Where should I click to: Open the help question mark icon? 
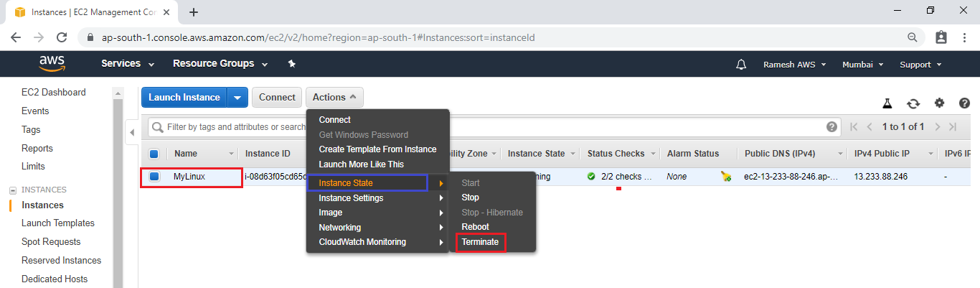pyautogui.click(x=964, y=103)
